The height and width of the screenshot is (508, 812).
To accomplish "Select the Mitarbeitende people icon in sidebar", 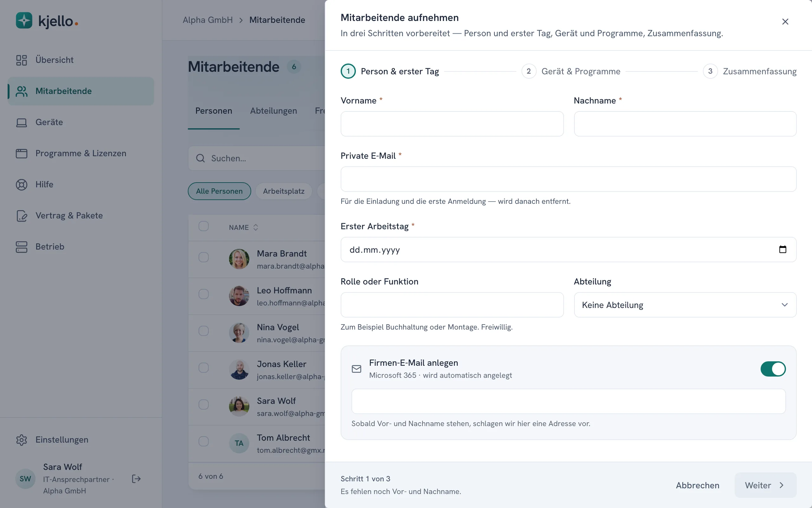I will [x=22, y=91].
